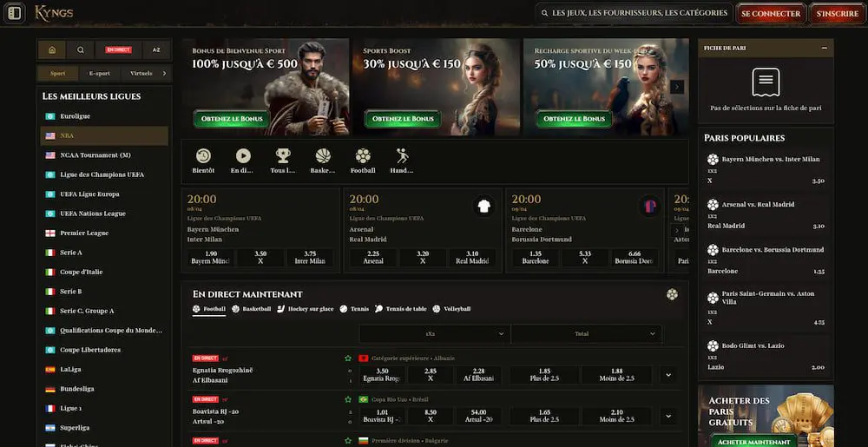Screen dimensions: 868x447
Task: Open the Tennis live tab
Action: pyautogui.click(x=354, y=309)
